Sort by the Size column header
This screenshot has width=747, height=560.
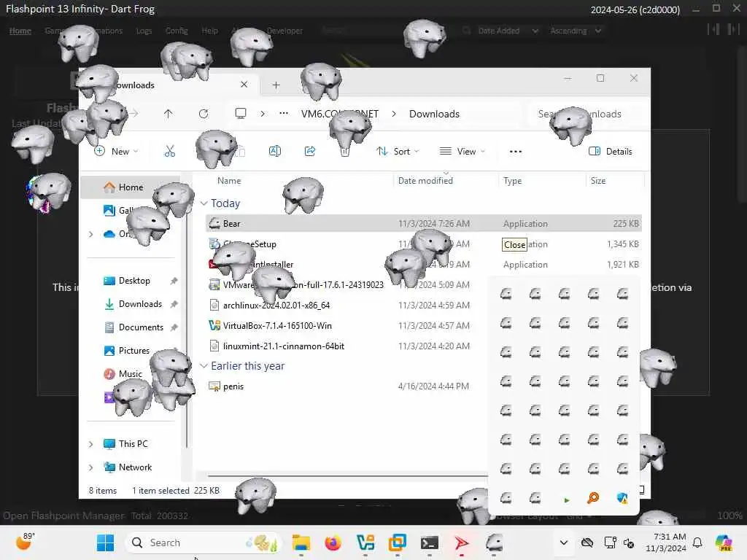[598, 181]
